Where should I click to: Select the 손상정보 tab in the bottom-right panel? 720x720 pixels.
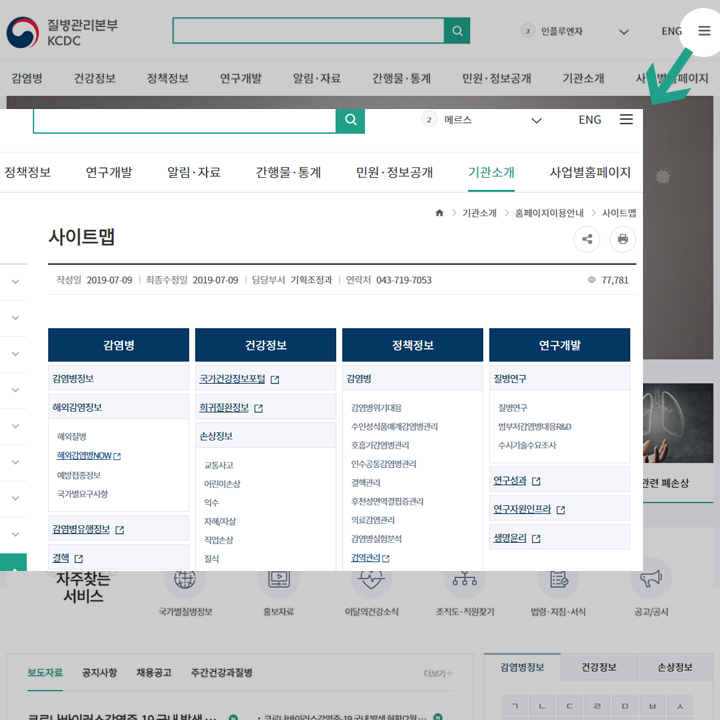pos(675,667)
